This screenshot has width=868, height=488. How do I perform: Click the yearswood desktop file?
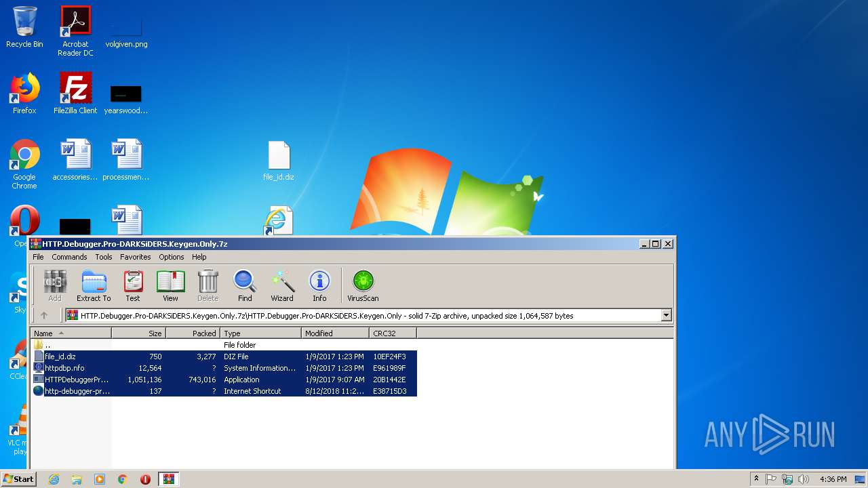[126, 98]
